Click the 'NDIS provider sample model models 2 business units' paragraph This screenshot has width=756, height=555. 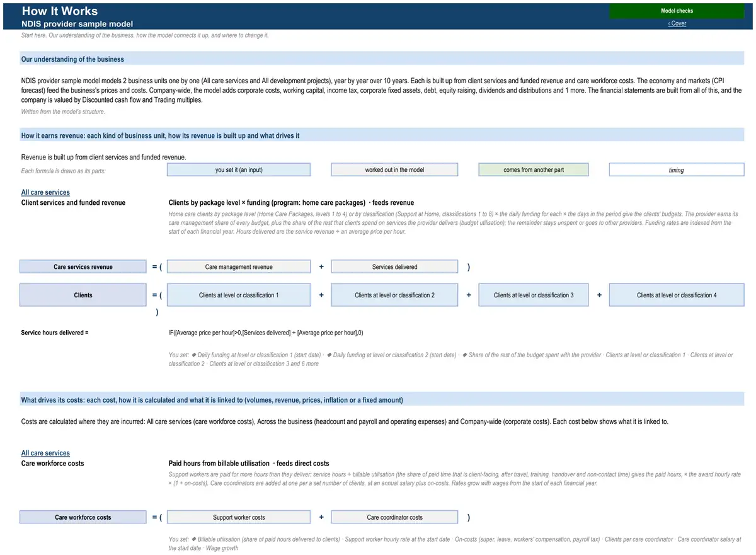[382, 90]
